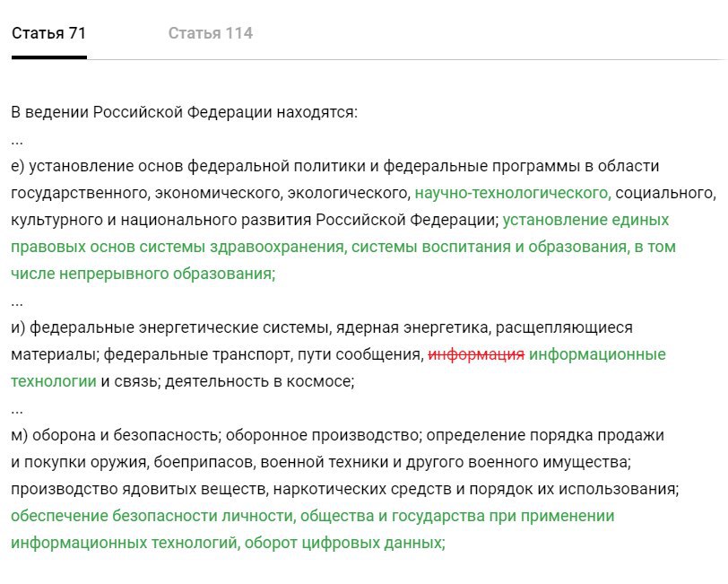This screenshot has width=728, height=584.
Task: Switch to the Статья 114 tab
Action: (211, 33)
